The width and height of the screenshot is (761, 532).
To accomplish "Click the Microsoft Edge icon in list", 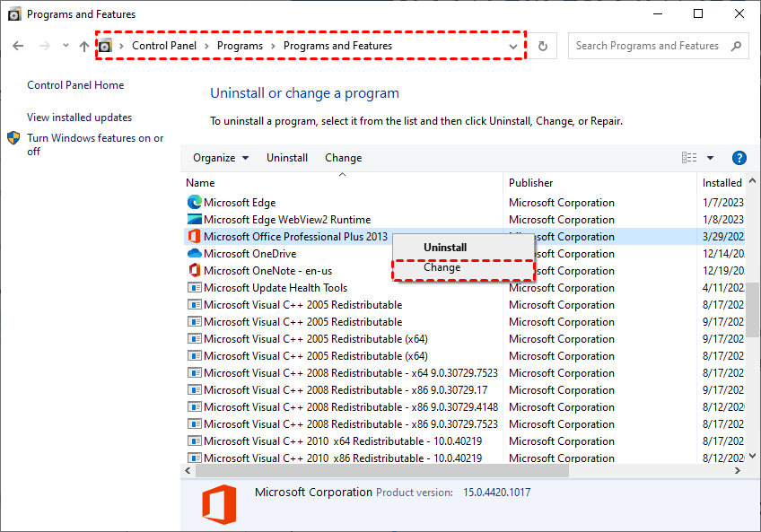I will tap(194, 203).
